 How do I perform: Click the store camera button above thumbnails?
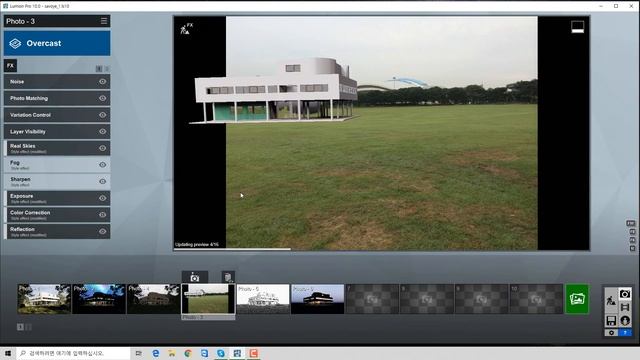(x=195, y=277)
